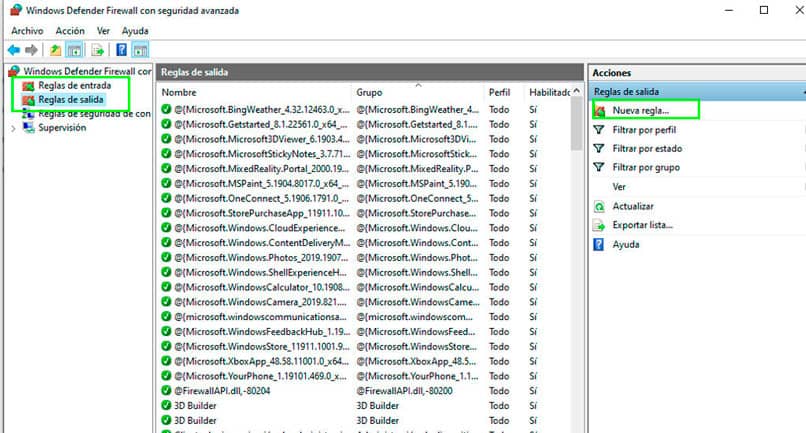The image size is (806, 433).
Task: Select the Microsoft.StorePurchaseApp rule row
Action: [365, 213]
